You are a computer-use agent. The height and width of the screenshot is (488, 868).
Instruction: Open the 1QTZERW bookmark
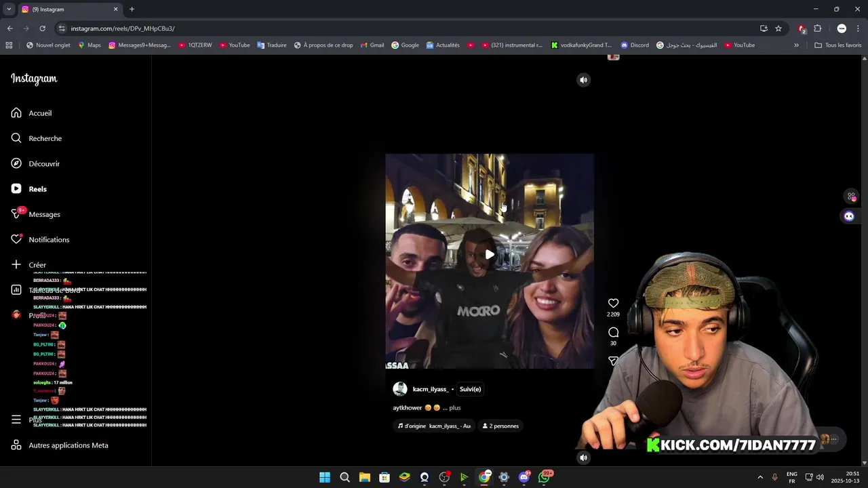(x=195, y=45)
